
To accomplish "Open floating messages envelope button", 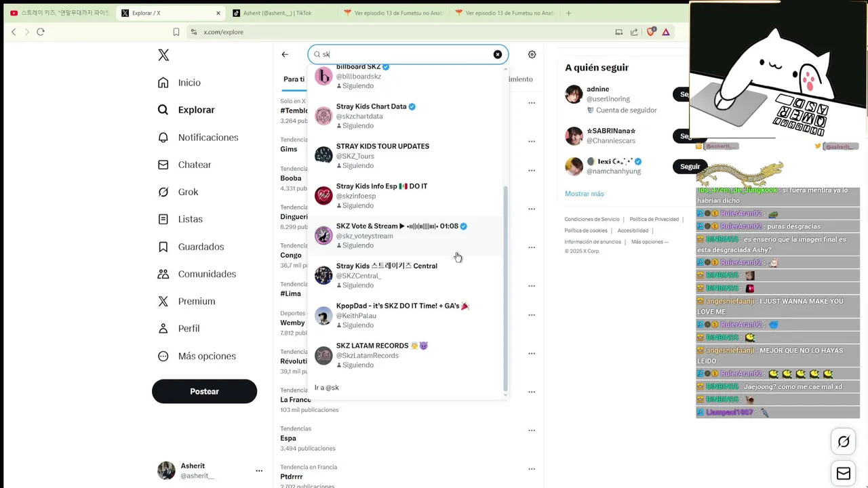I will pyautogui.click(x=844, y=474).
